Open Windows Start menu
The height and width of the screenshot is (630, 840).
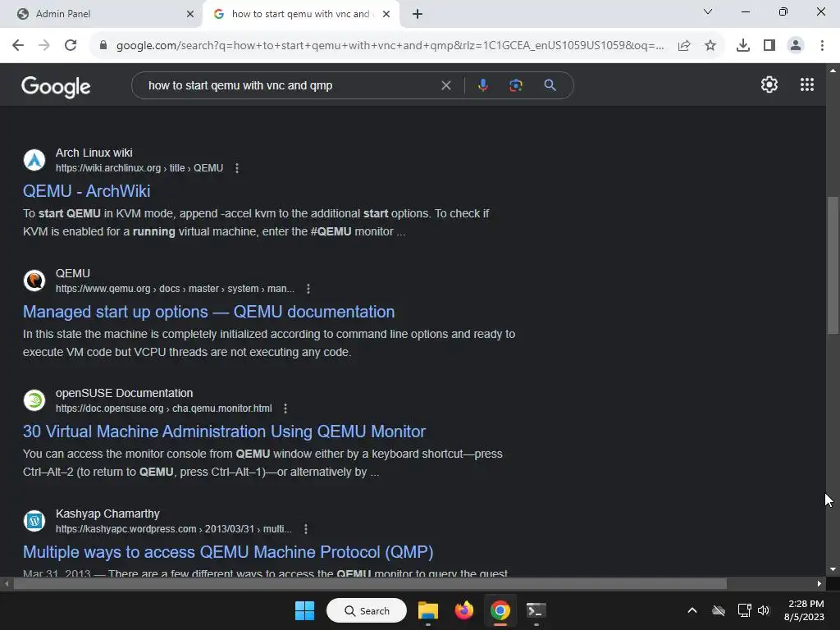305,610
